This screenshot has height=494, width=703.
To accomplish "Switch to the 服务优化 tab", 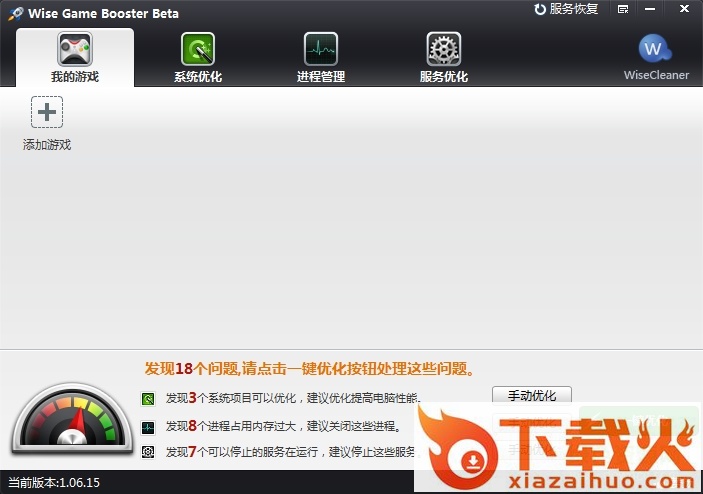I will coord(443,57).
